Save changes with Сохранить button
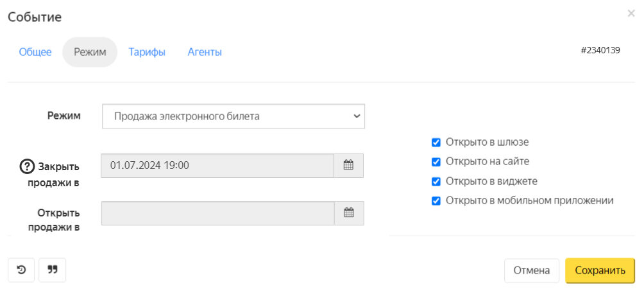 tap(600, 270)
